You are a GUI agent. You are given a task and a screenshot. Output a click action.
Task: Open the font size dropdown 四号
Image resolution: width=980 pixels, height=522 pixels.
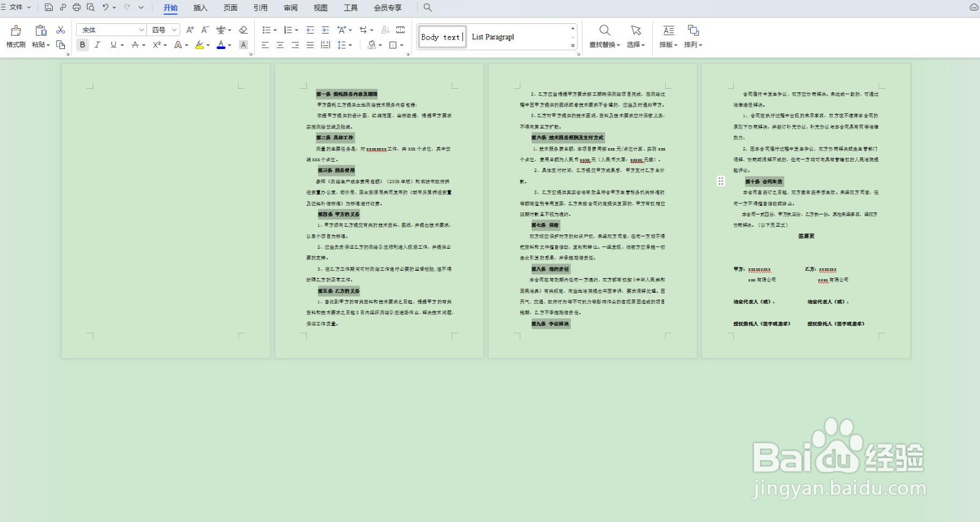tap(175, 29)
